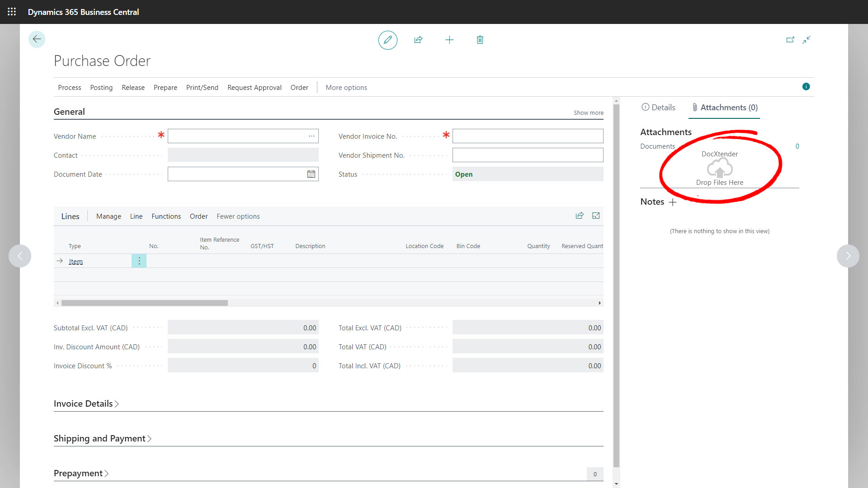Open the Share menu via the share icon

(x=418, y=40)
